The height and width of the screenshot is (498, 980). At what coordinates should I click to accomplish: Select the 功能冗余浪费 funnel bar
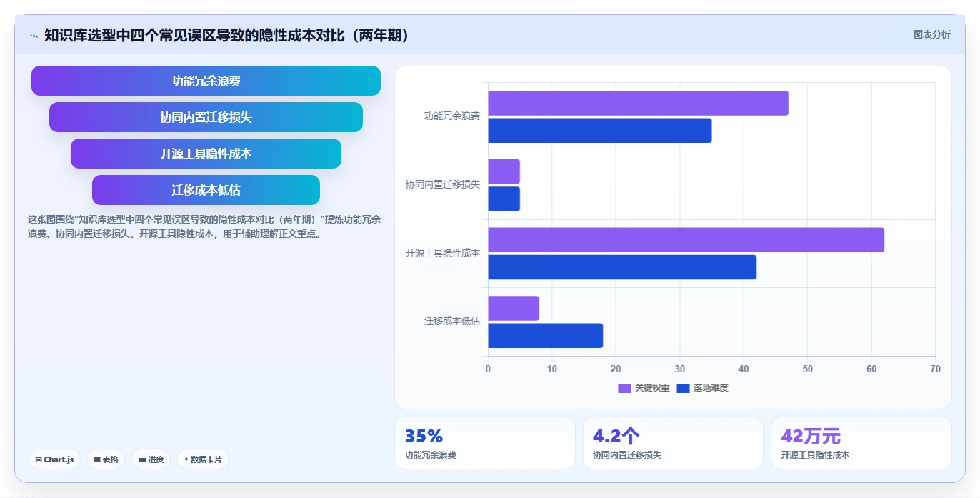click(206, 81)
